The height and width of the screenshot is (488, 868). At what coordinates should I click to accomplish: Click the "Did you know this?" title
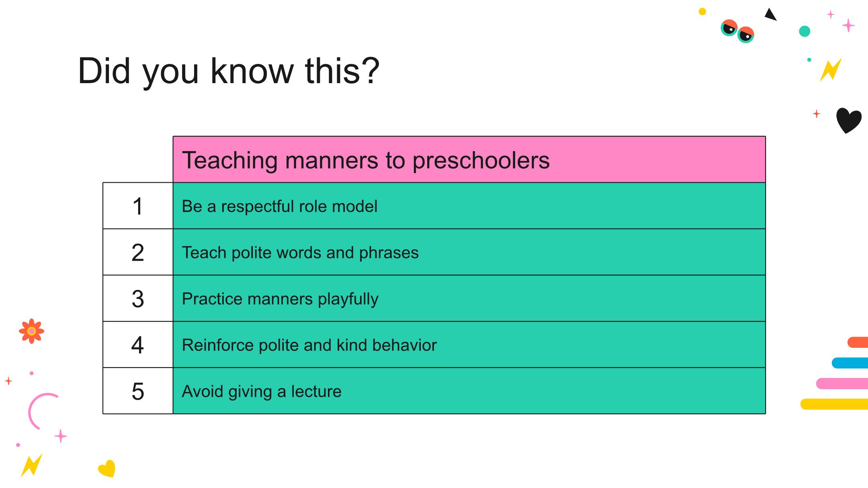click(228, 71)
